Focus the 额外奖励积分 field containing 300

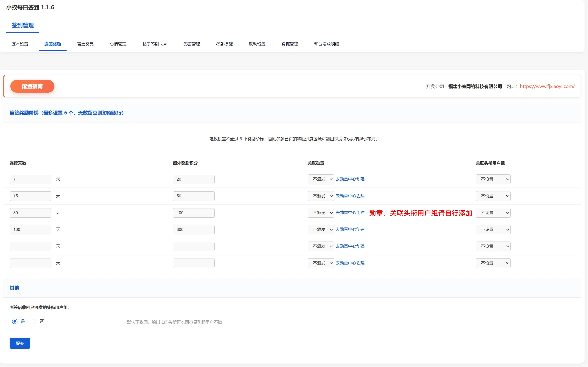[194, 229]
